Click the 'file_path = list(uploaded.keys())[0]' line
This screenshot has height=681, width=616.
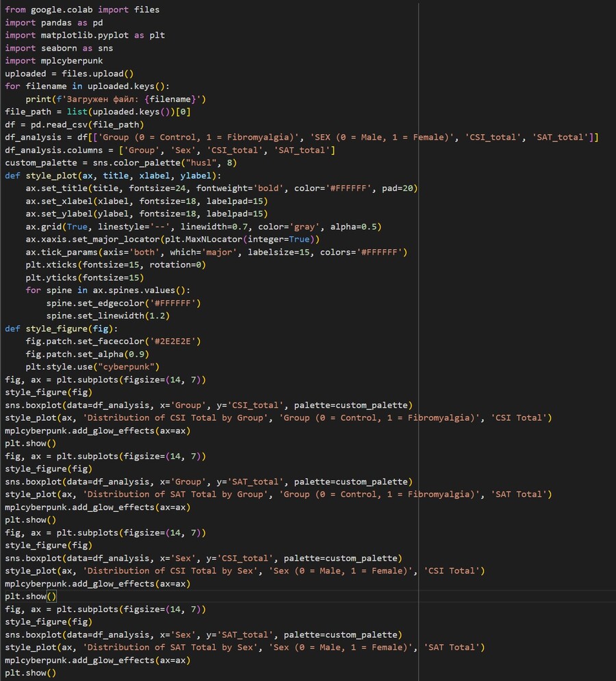pyautogui.click(x=98, y=112)
